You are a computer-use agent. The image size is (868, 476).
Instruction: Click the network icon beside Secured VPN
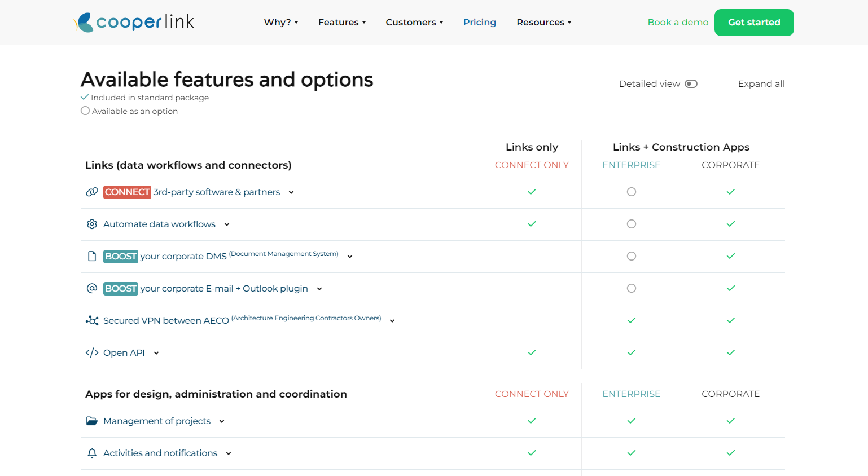point(92,320)
